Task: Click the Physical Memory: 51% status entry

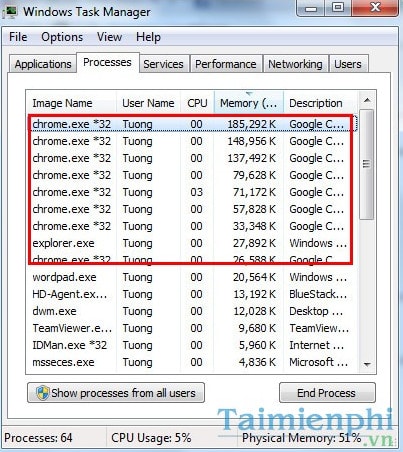Action: coord(302,438)
